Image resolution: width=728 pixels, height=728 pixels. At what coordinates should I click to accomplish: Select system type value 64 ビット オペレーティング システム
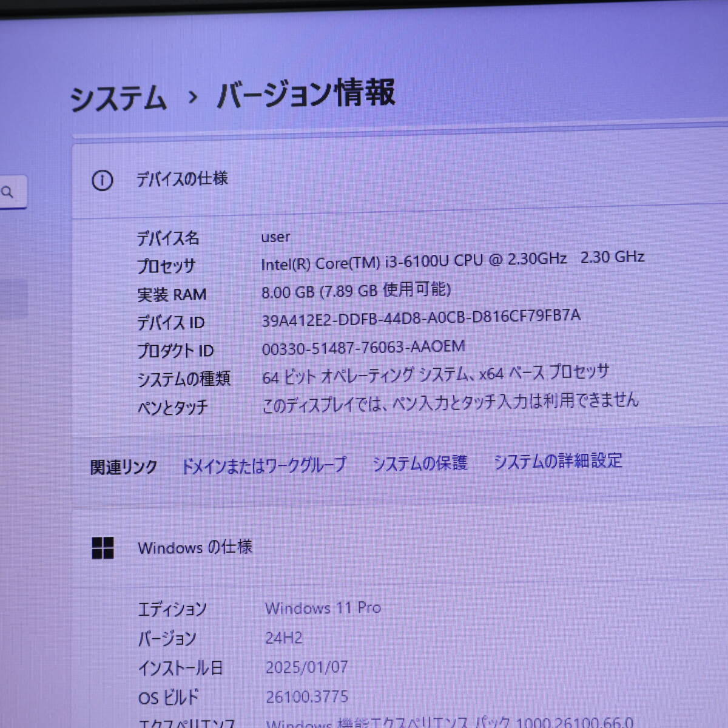(436, 374)
